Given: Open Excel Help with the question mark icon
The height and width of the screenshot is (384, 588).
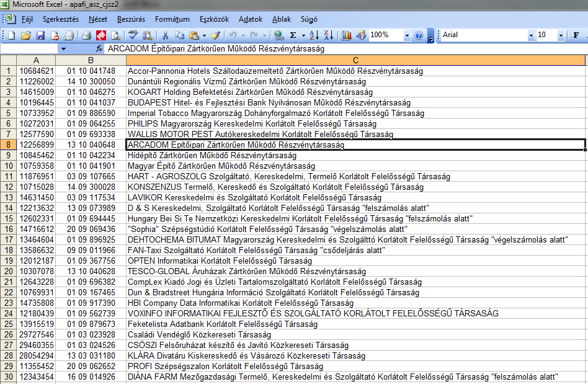Looking at the screenshot, I should point(419,35).
